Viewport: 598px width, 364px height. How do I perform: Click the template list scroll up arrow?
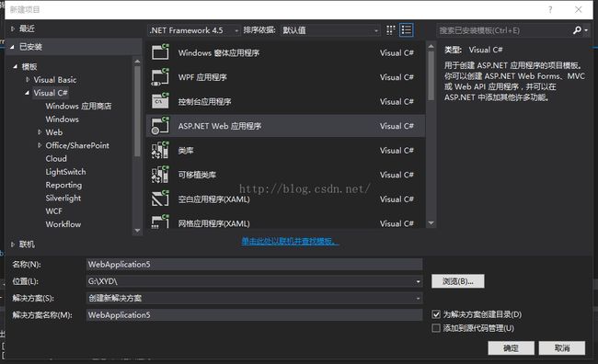pyautogui.click(x=431, y=46)
